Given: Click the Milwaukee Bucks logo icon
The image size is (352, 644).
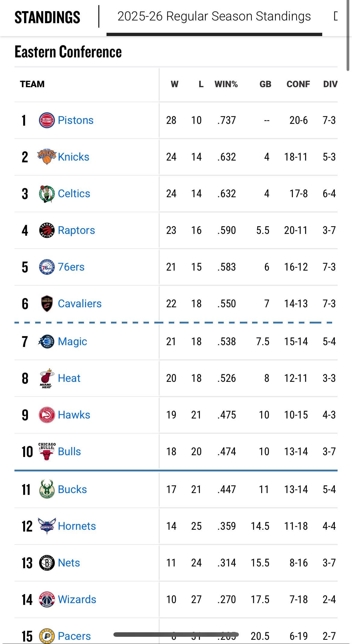Looking at the screenshot, I should 47,489.
